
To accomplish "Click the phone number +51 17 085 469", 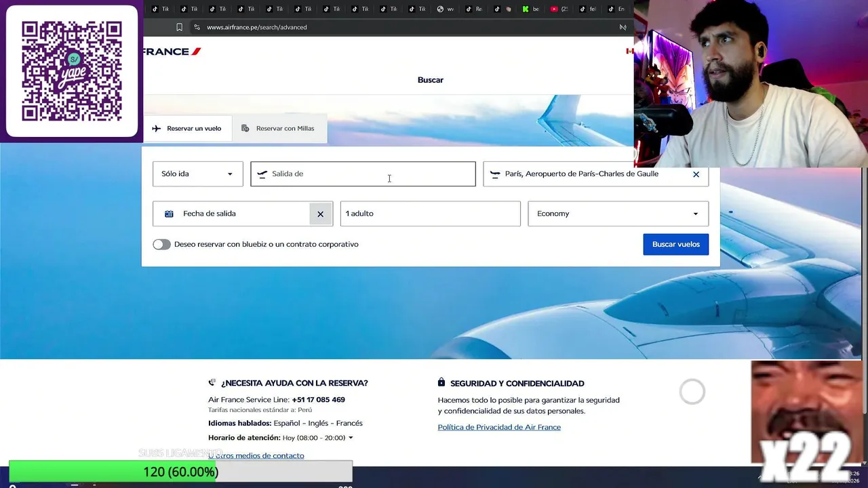I will pyautogui.click(x=319, y=400).
